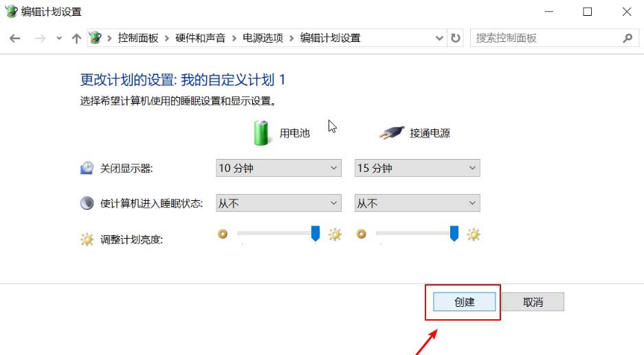Open the recent locations dropdown arrow
Image resolution: width=644 pixels, height=355 pixels.
tap(59, 39)
